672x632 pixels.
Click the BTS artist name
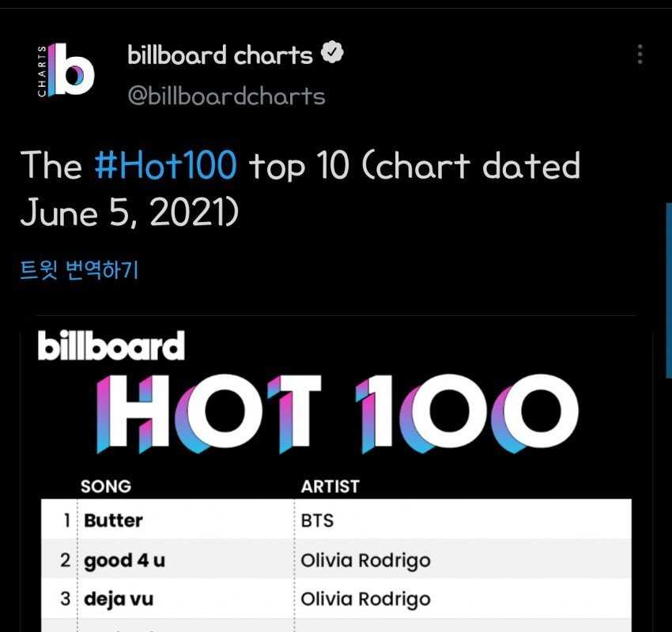tap(317, 521)
